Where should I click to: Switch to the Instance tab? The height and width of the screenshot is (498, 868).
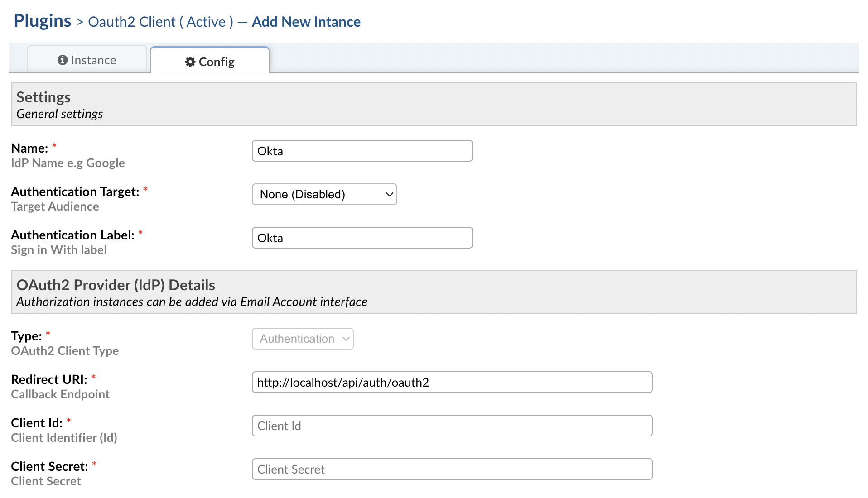click(87, 60)
